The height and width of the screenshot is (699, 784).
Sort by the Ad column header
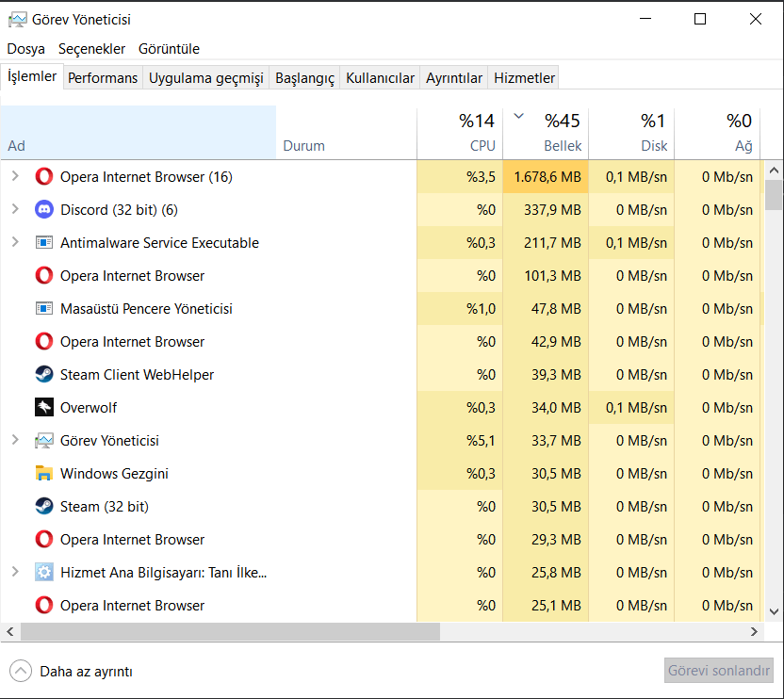pos(139,133)
